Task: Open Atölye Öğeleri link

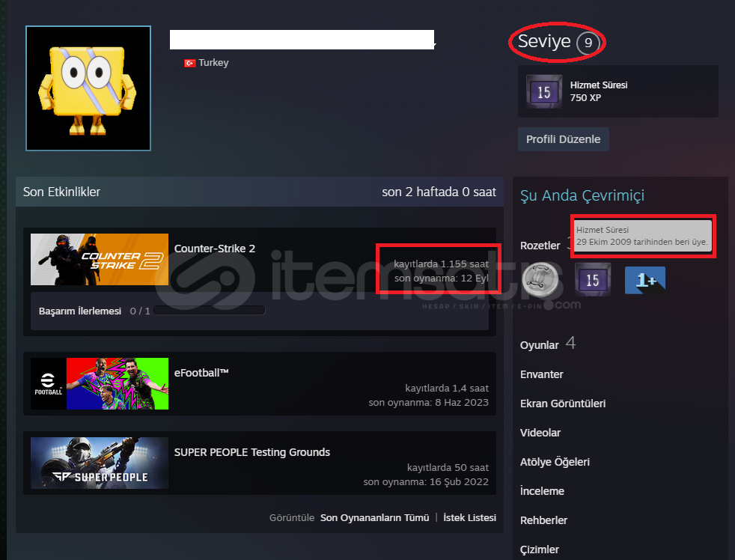Action: [555, 462]
